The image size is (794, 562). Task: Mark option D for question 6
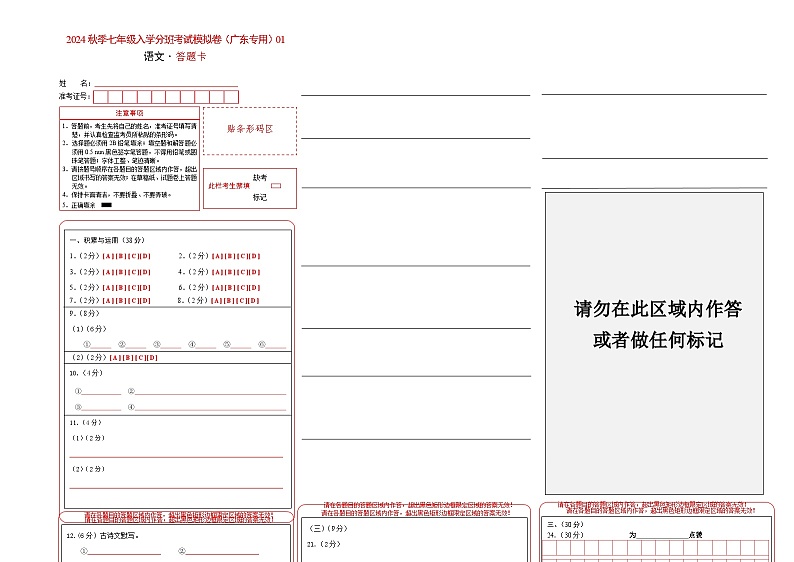point(255,288)
